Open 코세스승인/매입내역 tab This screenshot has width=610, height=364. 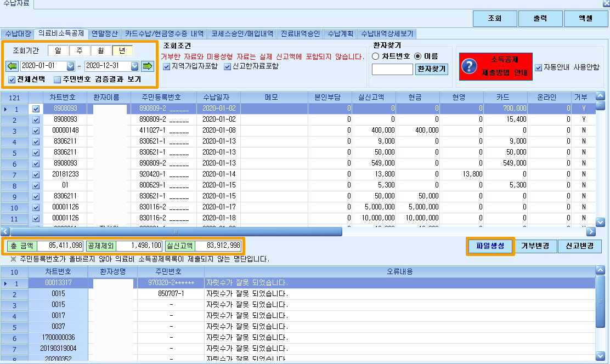[242, 34]
